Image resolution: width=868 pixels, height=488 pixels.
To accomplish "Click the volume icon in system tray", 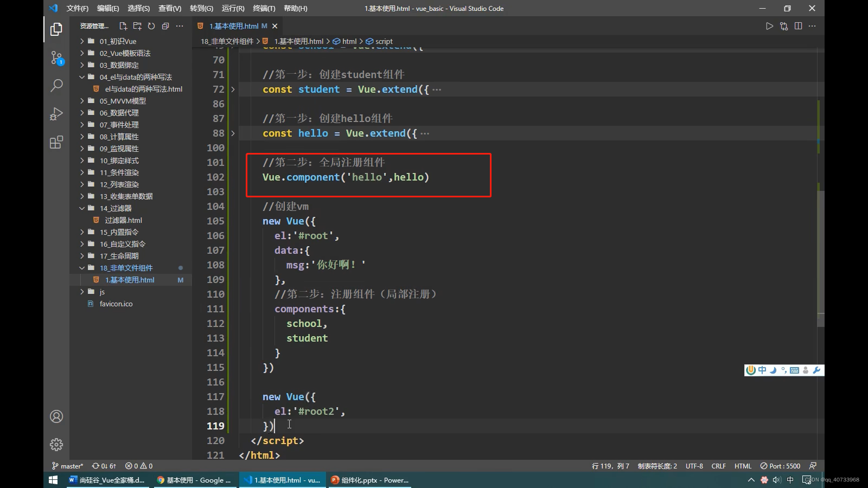I will click(x=777, y=480).
